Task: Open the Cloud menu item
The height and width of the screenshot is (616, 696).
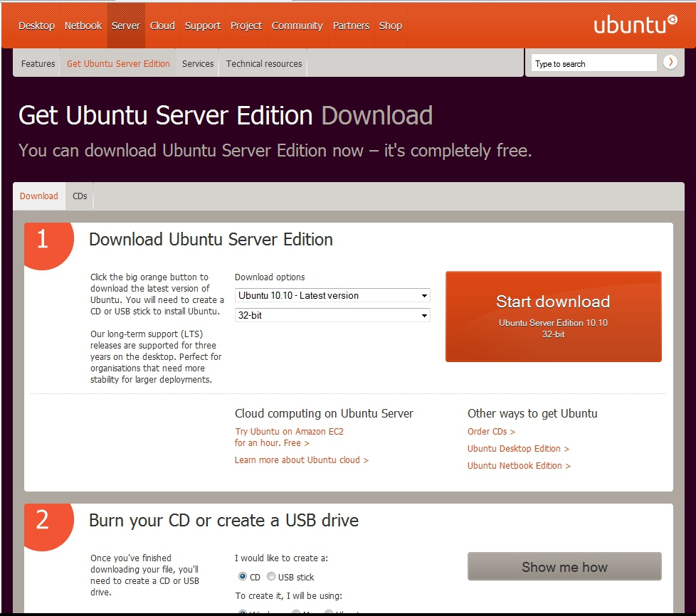Action: coord(162,26)
